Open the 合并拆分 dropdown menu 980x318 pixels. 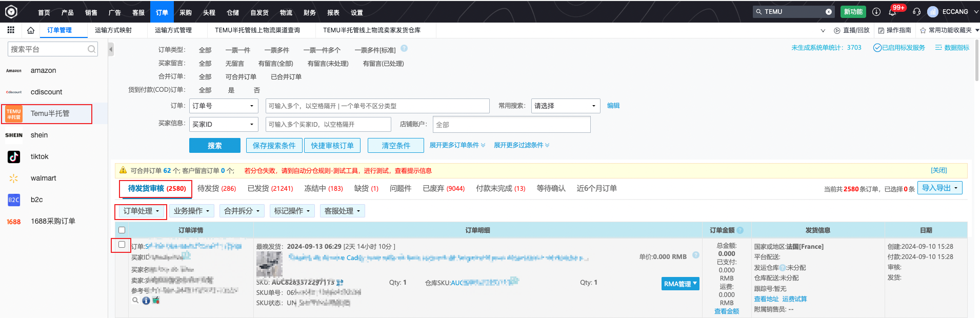(242, 211)
